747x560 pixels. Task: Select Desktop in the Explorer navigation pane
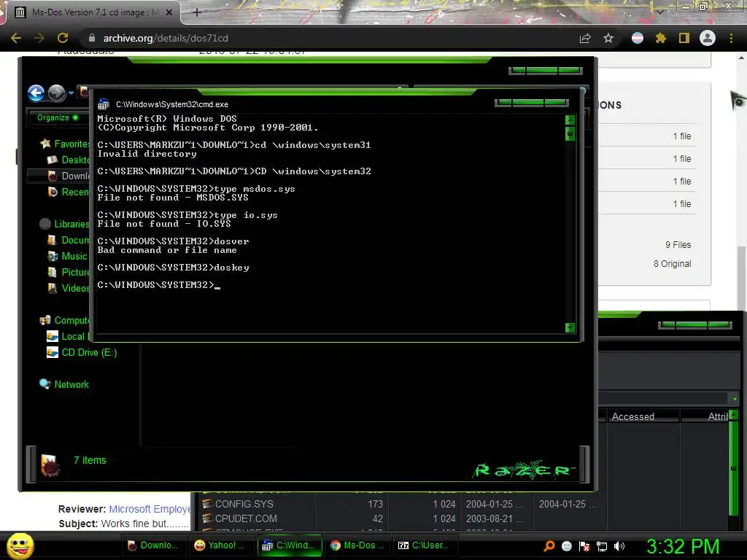[69, 160]
